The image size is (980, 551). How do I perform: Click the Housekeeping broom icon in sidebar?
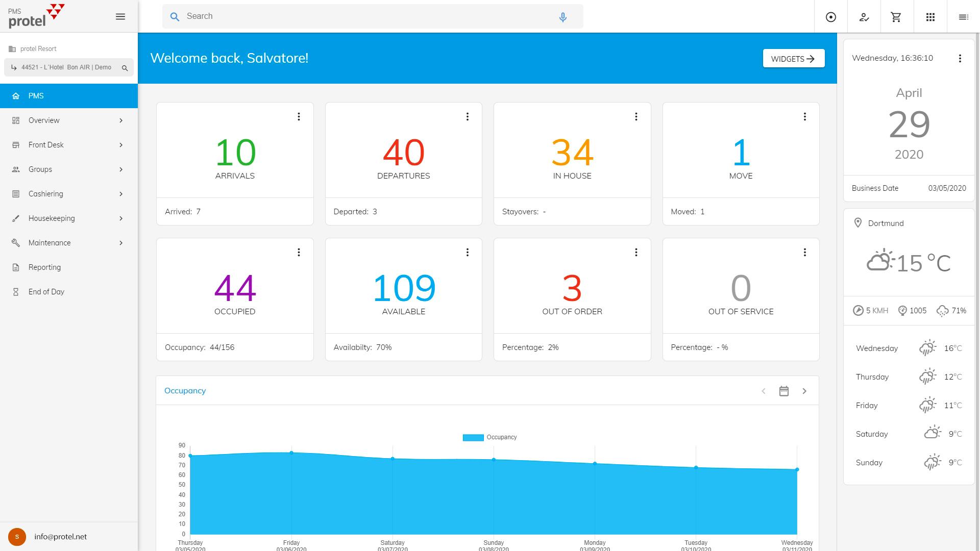(x=16, y=218)
